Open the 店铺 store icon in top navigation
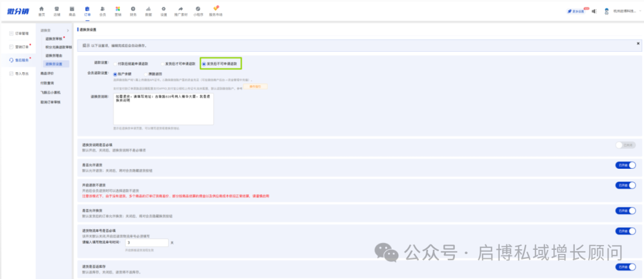This screenshot has width=644, height=279. coord(57,10)
